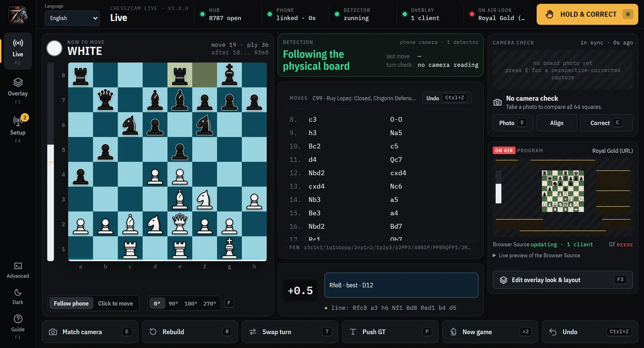Click the black queen on b7
Screen dimensions: 644x348
pyautogui.click(x=105, y=99)
